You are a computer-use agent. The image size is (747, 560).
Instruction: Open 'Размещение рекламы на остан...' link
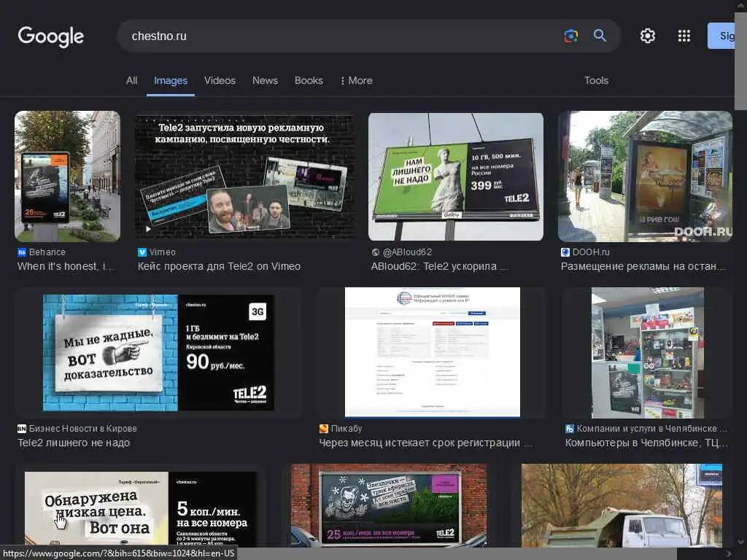click(643, 267)
